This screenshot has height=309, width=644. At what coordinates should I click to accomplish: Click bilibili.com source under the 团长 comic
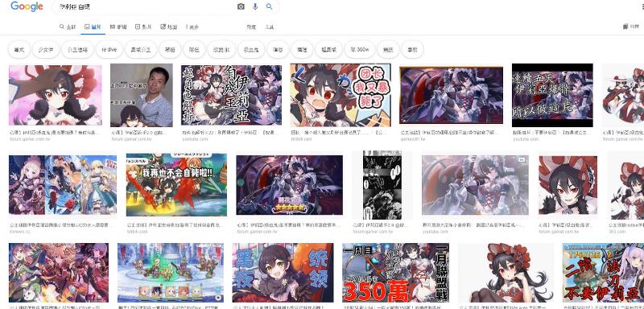click(301, 139)
